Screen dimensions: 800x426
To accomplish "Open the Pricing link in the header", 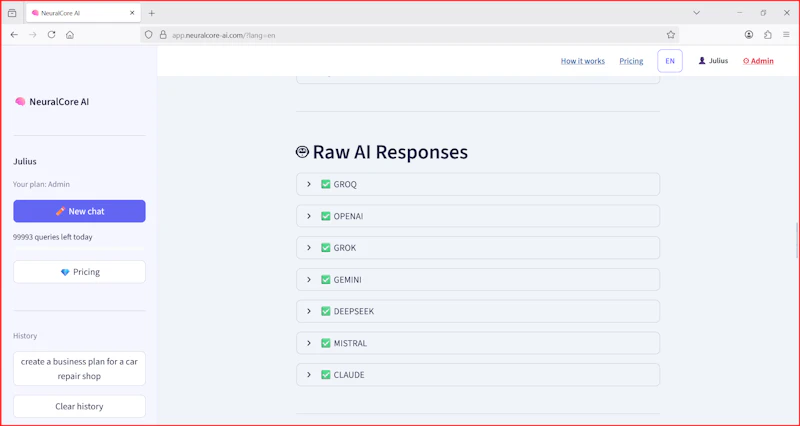I will click(x=631, y=61).
